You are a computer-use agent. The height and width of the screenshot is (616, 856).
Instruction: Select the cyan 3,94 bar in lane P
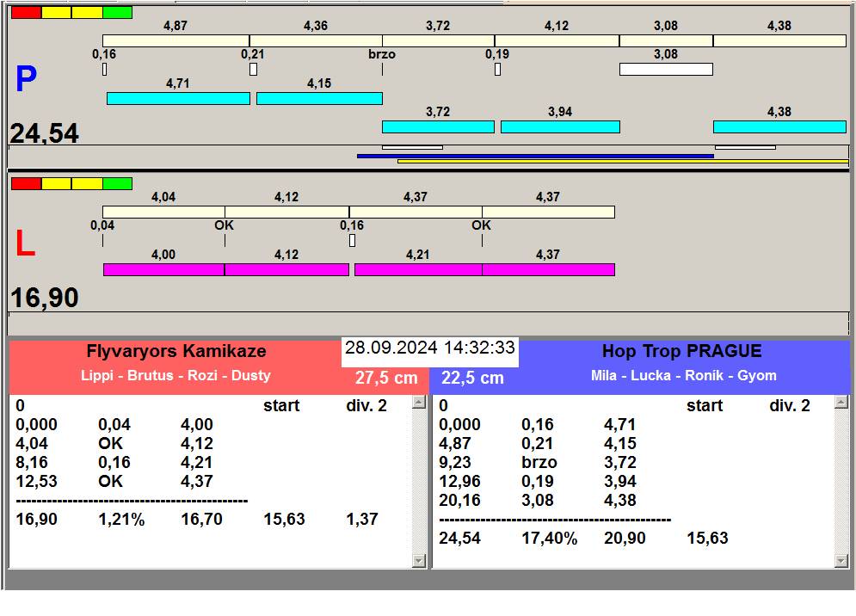point(560,126)
